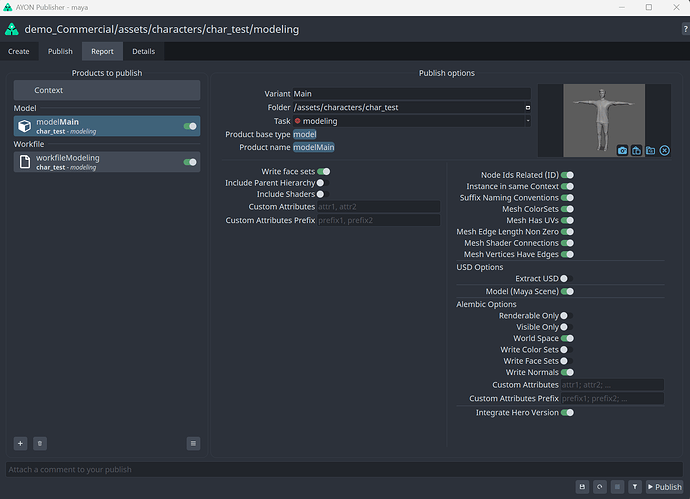Viewport: 690px width, 499px height.
Task: Click the plus icon to add product
Action: coord(20,443)
